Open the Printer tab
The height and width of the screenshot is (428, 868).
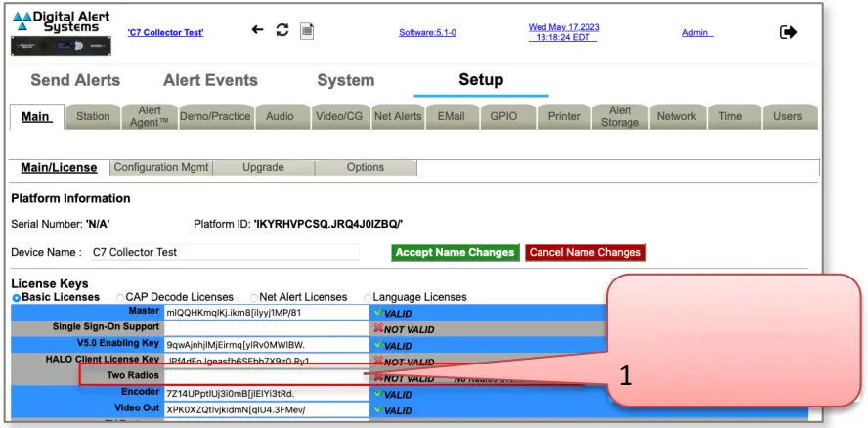point(564,117)
